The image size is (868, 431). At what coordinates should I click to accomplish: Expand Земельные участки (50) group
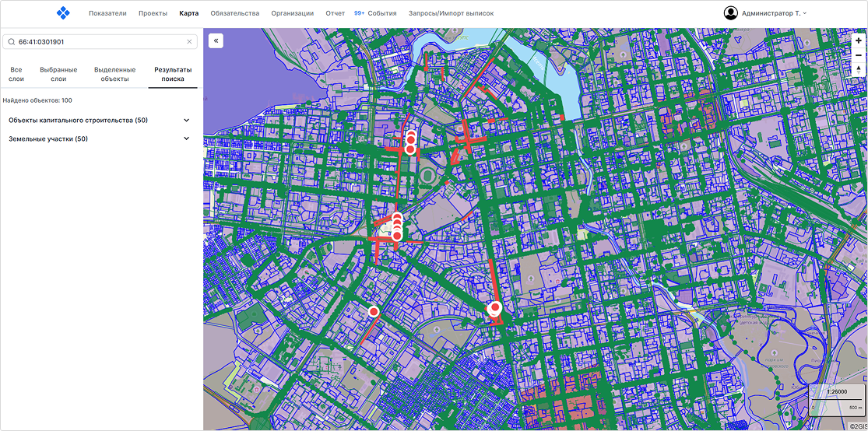point(100,139)
